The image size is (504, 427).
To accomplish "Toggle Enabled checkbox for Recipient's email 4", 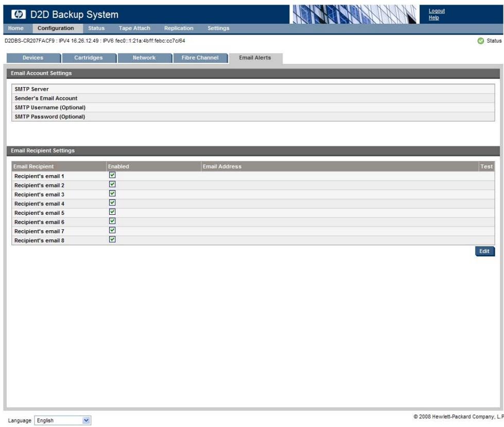I will (x=112, y=202).
